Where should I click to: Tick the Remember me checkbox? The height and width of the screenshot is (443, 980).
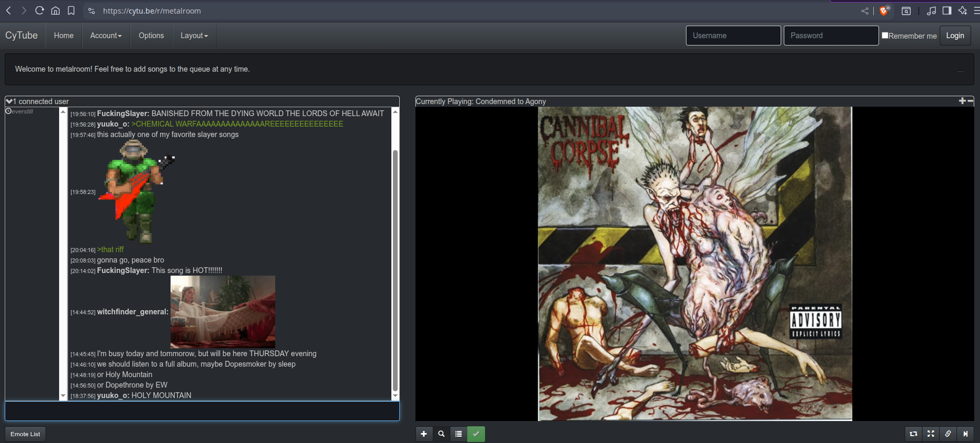[x=885, y=36]
